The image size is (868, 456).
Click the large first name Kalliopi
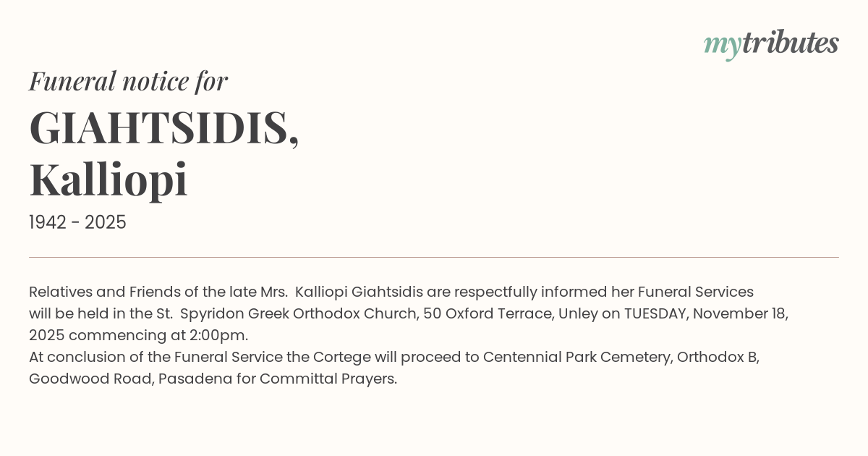pyautogui.click(x=109, y=180)
